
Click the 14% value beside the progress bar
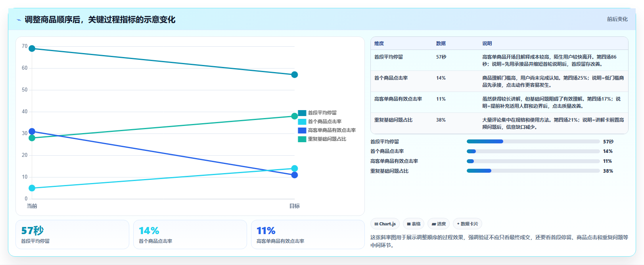pyautogui.click(x=608, y=151)
